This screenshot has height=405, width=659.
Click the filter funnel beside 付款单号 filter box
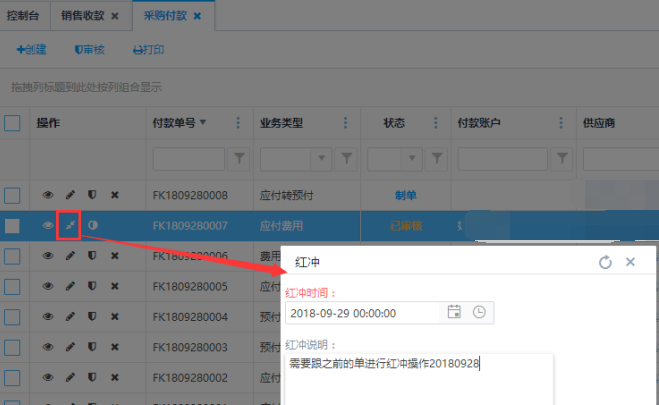point(240,158)
